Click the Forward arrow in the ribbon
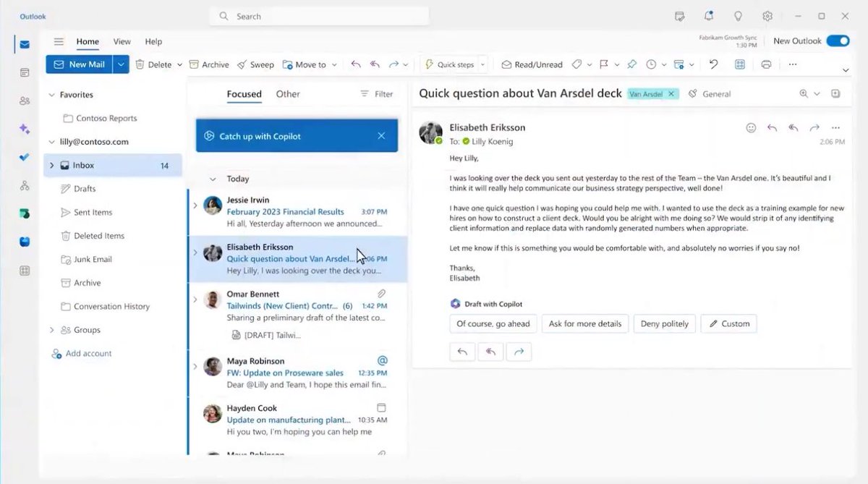The height and width of the screenshot is (484, 868). (x=393, y=64)
